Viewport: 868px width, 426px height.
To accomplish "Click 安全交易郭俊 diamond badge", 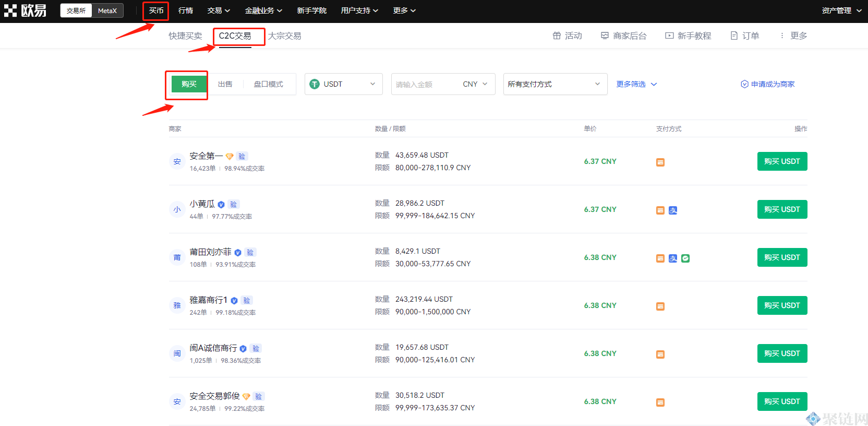I will (x=246, y=396).
